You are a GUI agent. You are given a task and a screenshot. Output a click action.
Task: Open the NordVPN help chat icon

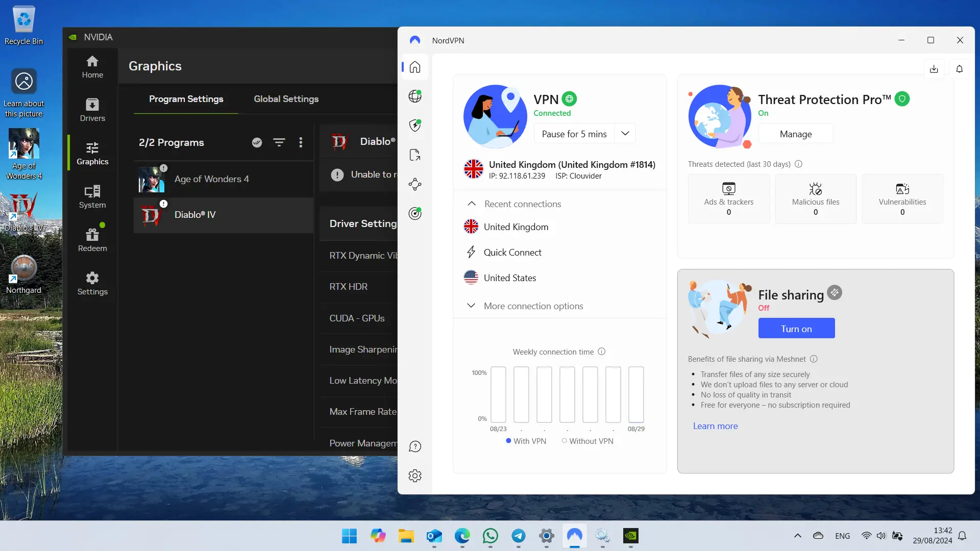[415, 447]
